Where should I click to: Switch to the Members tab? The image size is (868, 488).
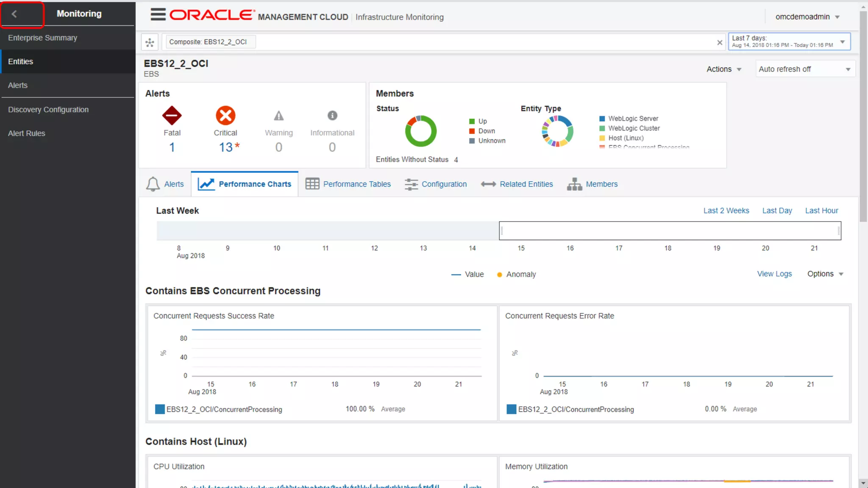592,184
